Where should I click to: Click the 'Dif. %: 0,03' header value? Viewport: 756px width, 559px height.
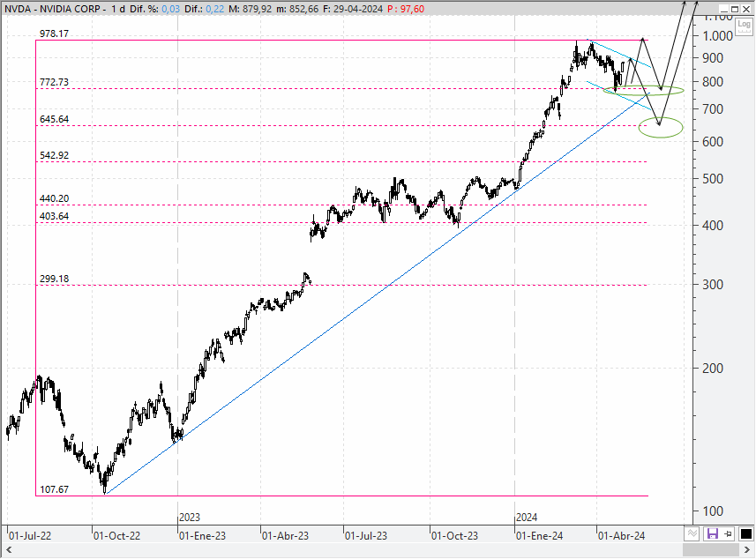(154, 9)
